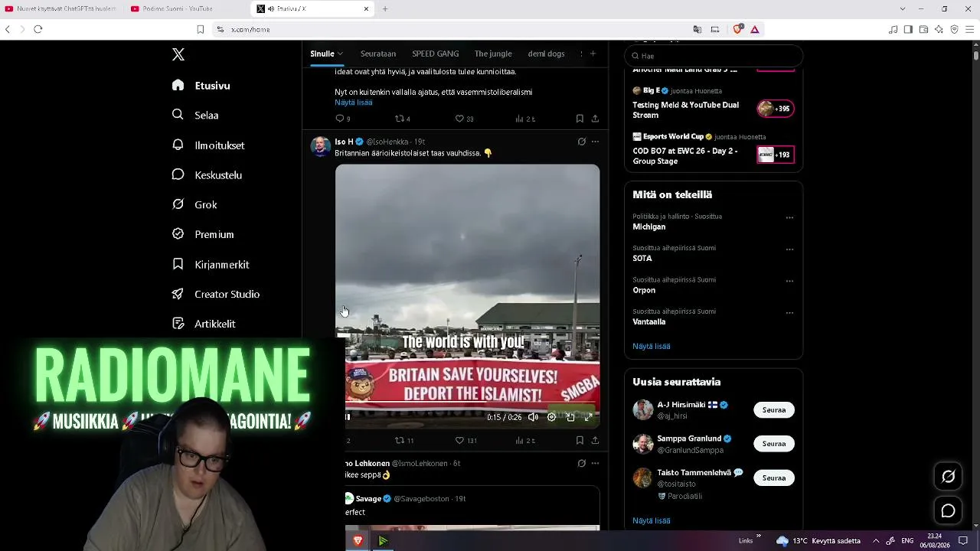980x551 pixels.
Task: Open Premium in the sidebar
Action: click(203, 234)
